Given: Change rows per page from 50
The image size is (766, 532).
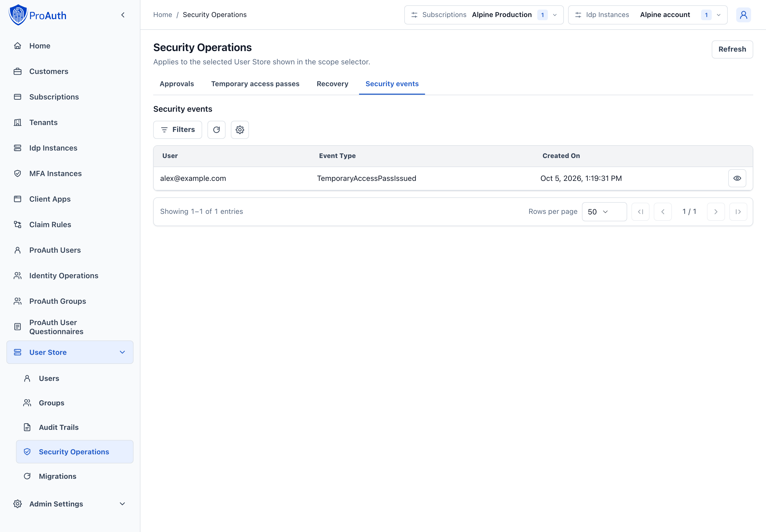Looking at the screenshot, I should [x=604, y=212].
